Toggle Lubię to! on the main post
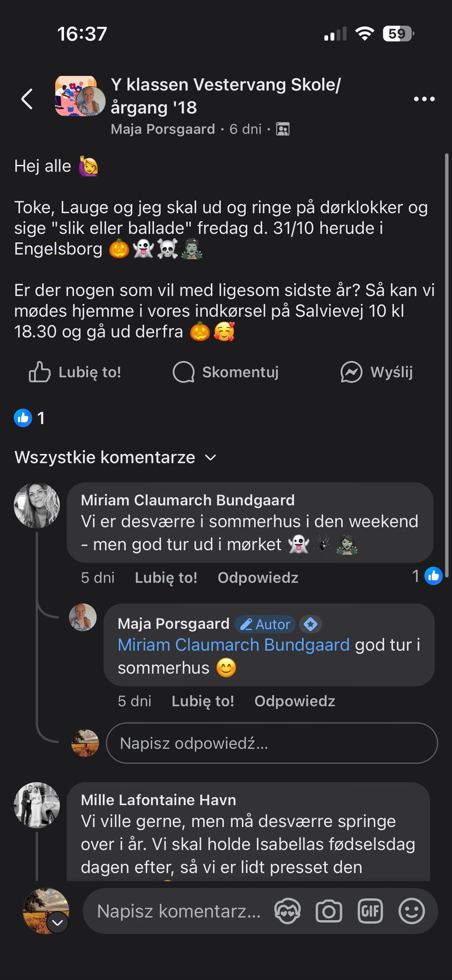452x980 pixels. click(75, 372)
